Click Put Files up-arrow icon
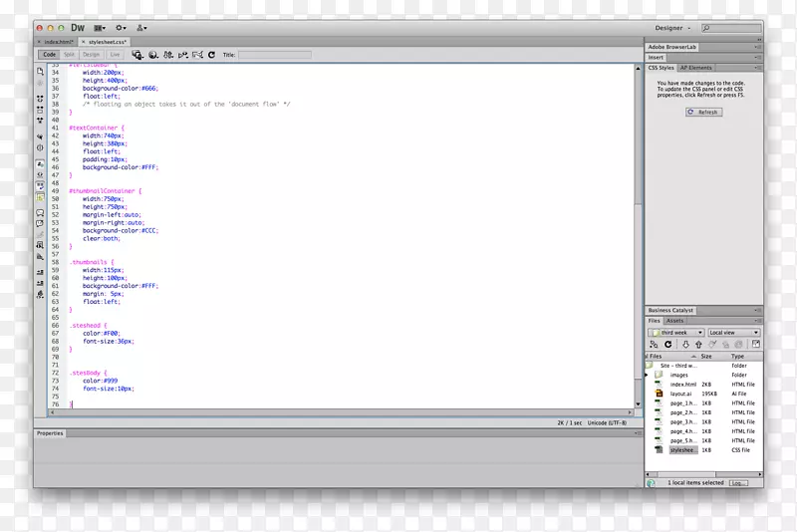 point(698,345)
